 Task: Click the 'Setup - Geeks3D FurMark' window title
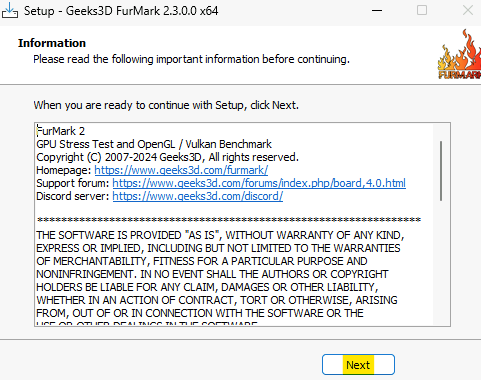pyautogui.click(x=121, y=11)
